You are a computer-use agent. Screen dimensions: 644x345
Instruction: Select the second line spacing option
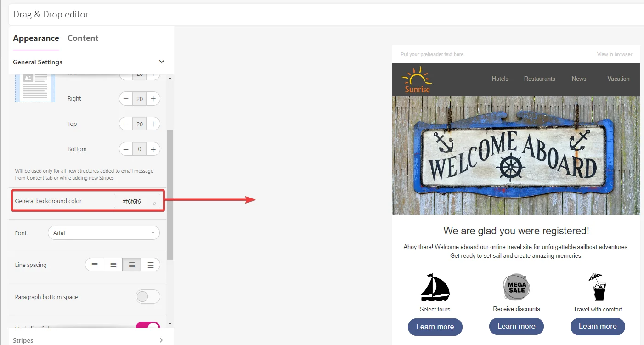(113, 265)
